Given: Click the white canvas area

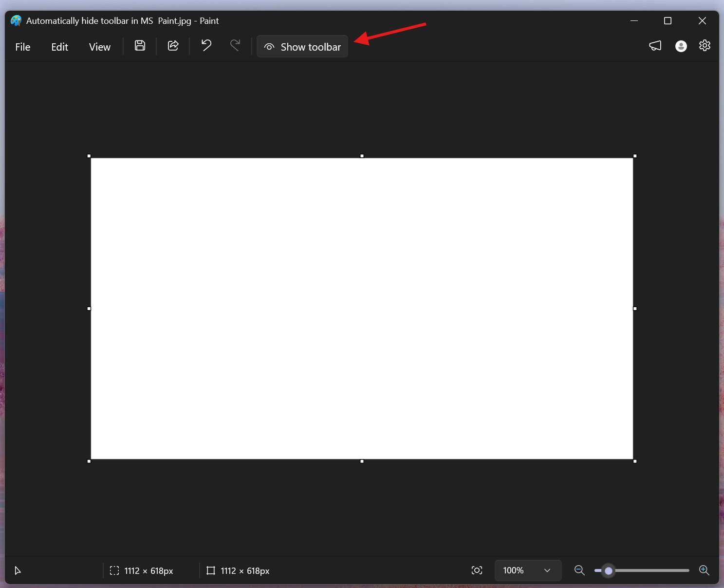Looking at the screenshot, I should (362, 308).
